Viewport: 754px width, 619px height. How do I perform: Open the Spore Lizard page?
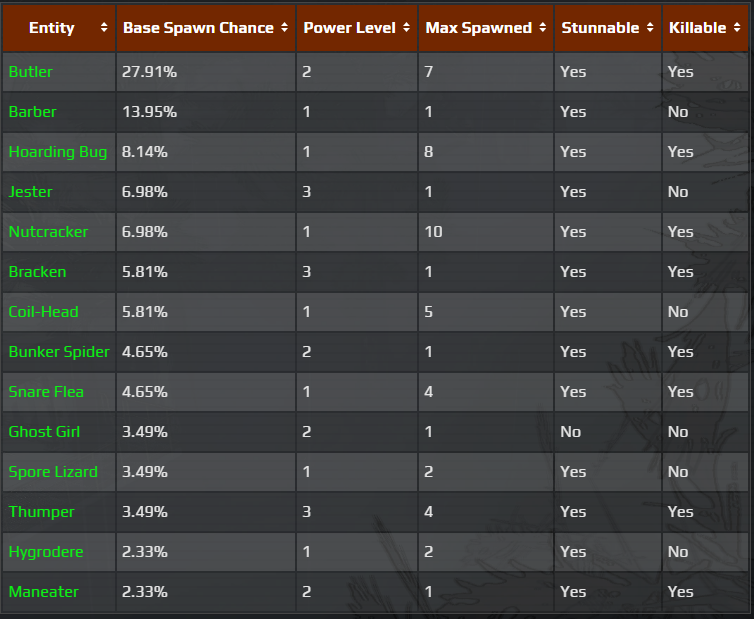tap(53, 472)
